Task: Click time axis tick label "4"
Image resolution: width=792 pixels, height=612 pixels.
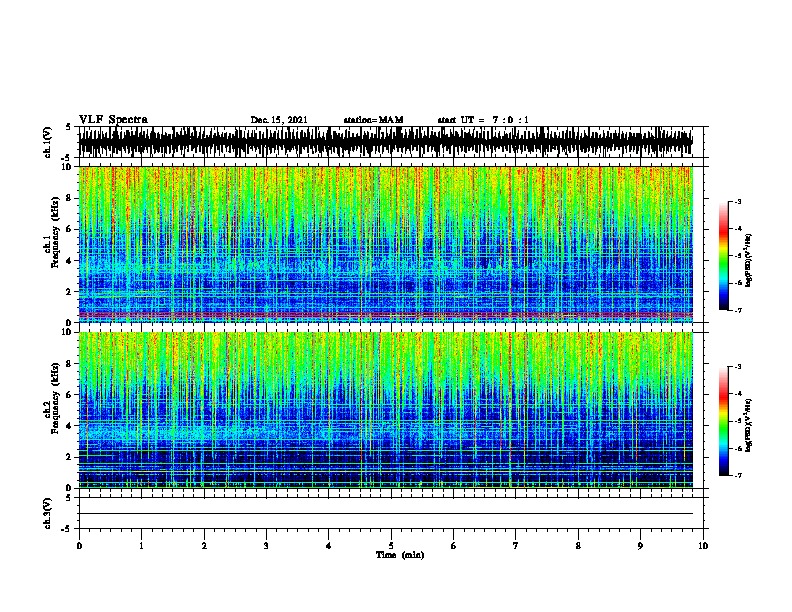Action: click(x=329, y=545)
